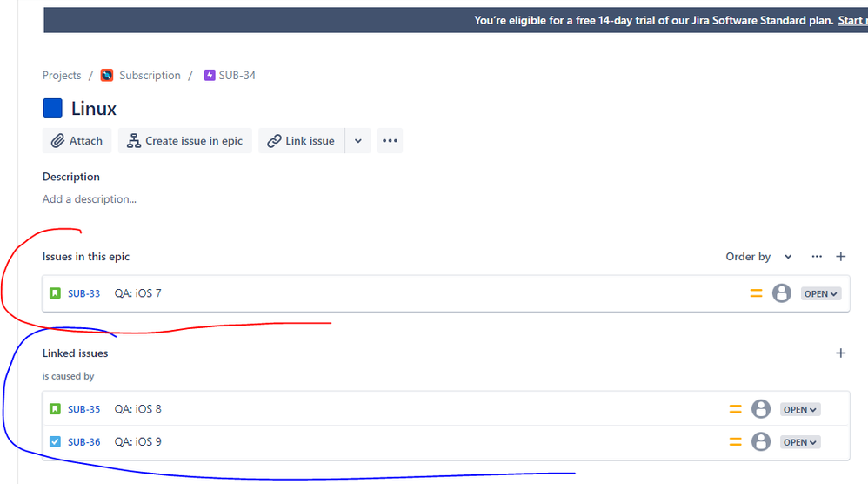The height and width of the screenshot is (484, 868).
Task: Click the purple epic icon beside SUB-34
Action: coord(210,76)
